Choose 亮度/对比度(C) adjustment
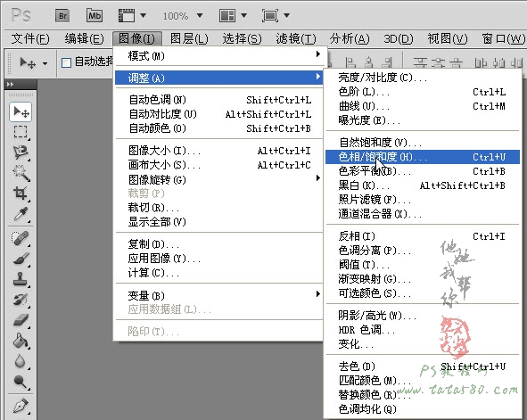 click(x=423, y=78)
